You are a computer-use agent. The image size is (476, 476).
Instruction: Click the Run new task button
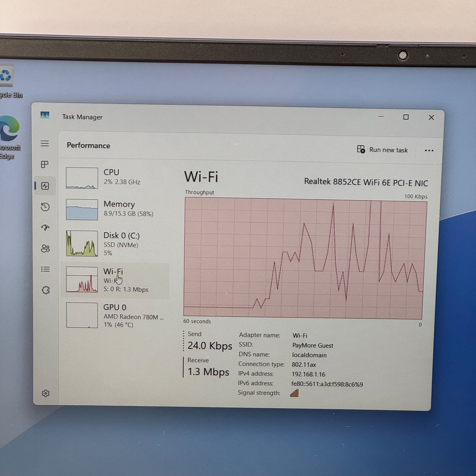coord(382,150)
